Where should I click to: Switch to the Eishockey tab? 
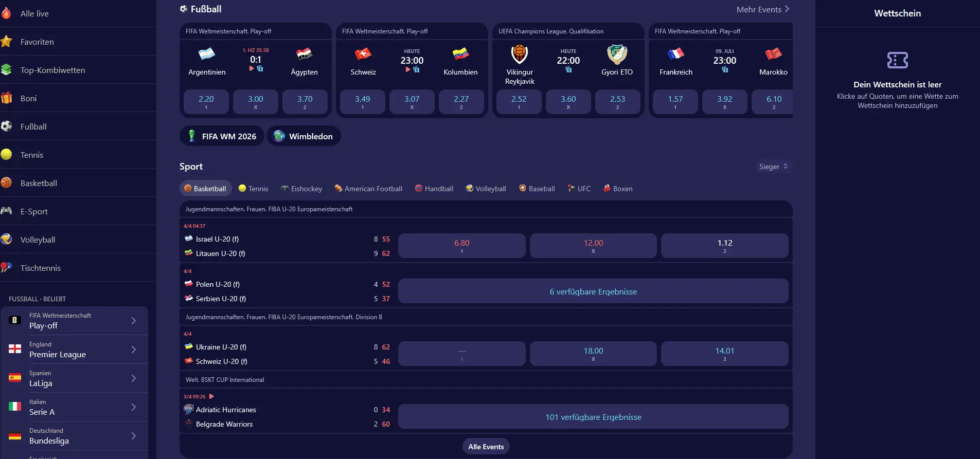tap(301, 189)
